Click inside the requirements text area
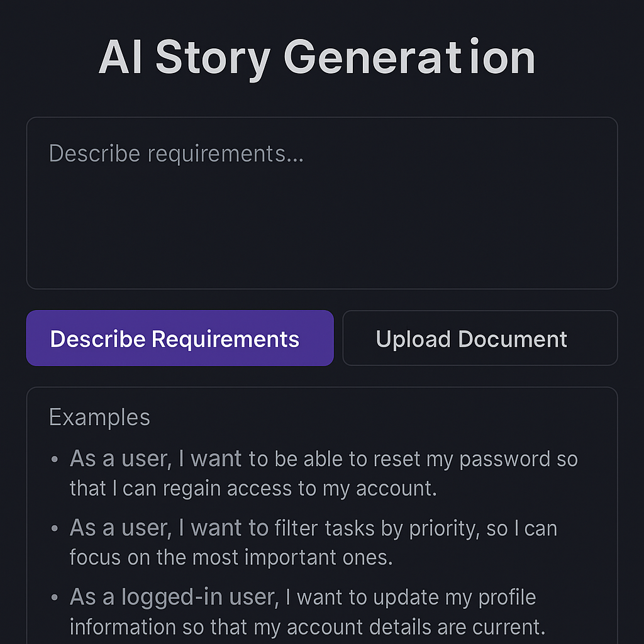644x644 pixels. click(322, 201)
